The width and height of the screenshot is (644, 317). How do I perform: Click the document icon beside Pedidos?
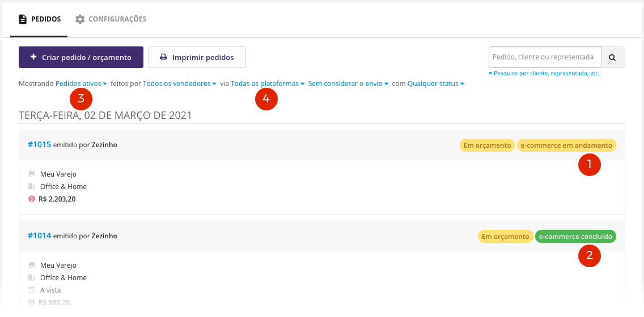point(23,19)
